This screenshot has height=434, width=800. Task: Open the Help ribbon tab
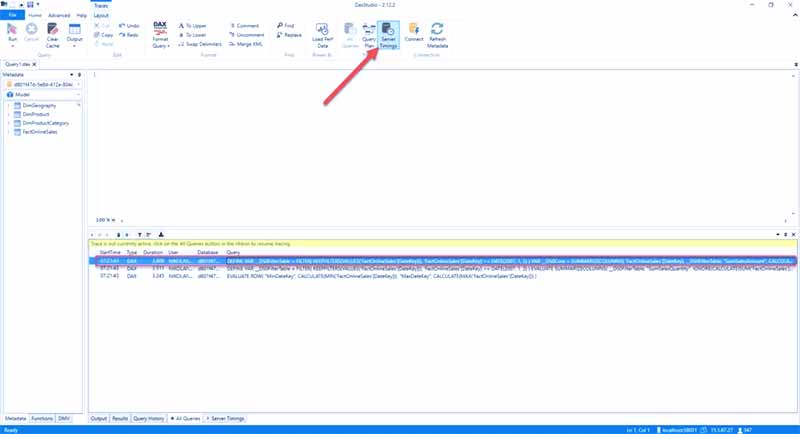pyautogui.click(x=82, y=15)
